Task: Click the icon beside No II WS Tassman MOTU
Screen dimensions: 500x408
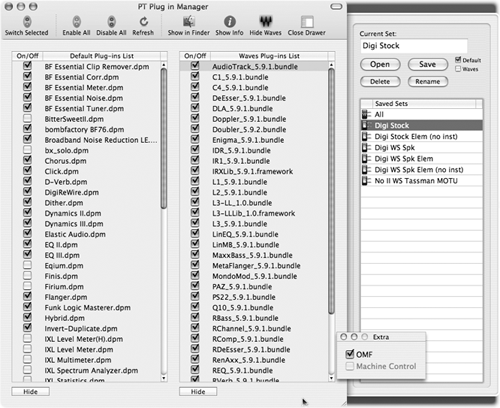Action: click(366, 181)
